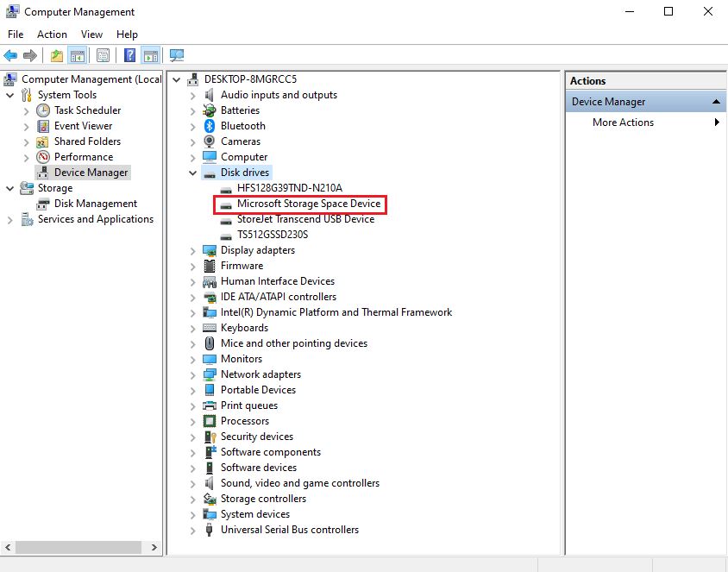Open the View menu

coord(91,35)
